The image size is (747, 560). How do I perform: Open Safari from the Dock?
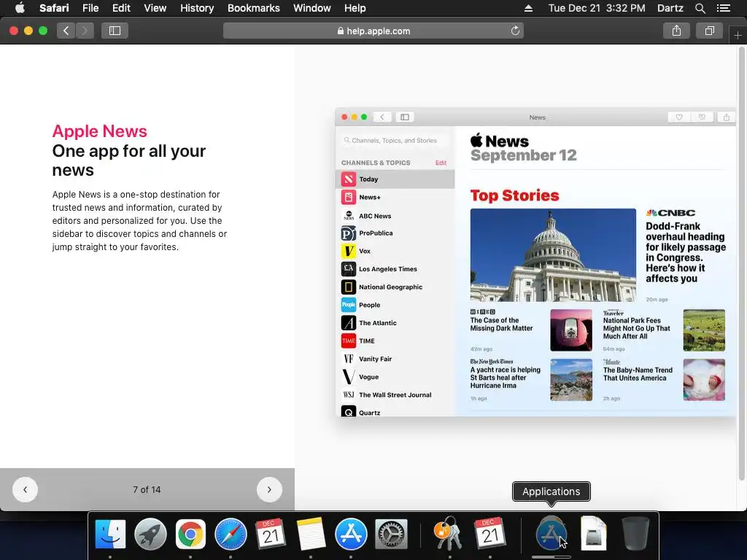231,534
